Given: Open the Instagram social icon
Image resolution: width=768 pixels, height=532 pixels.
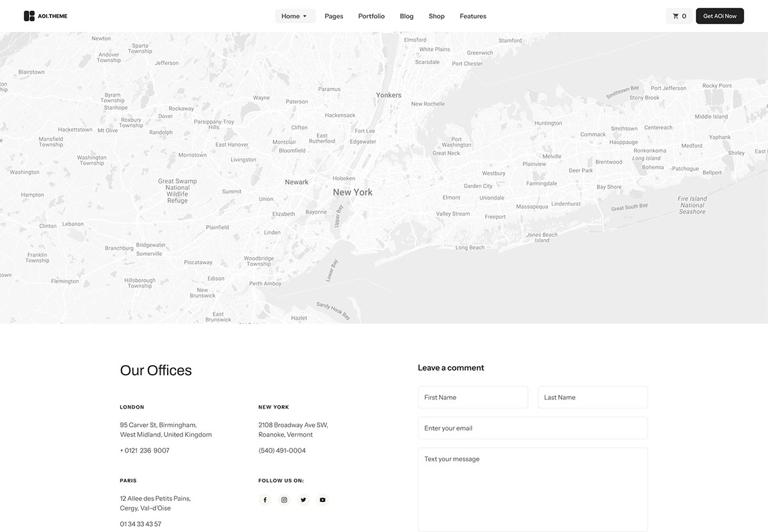Looking at the screenshot, I should 284,500.
